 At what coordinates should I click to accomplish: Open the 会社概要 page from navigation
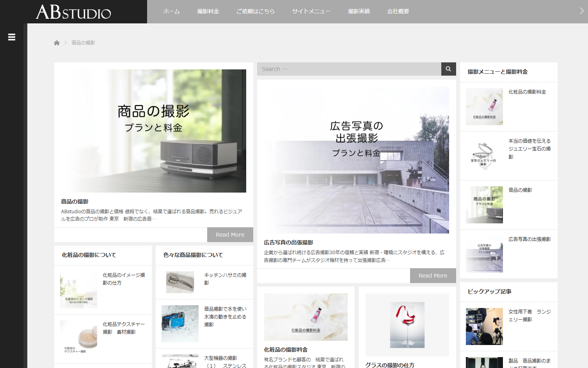pyautogui.click(x=398, y=11)
